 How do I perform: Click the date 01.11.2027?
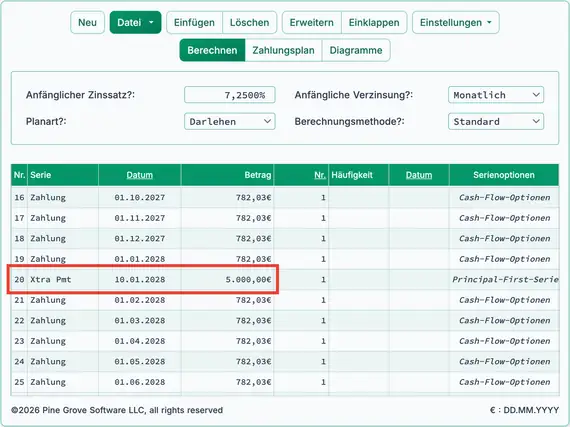click(x=140, y=218)
